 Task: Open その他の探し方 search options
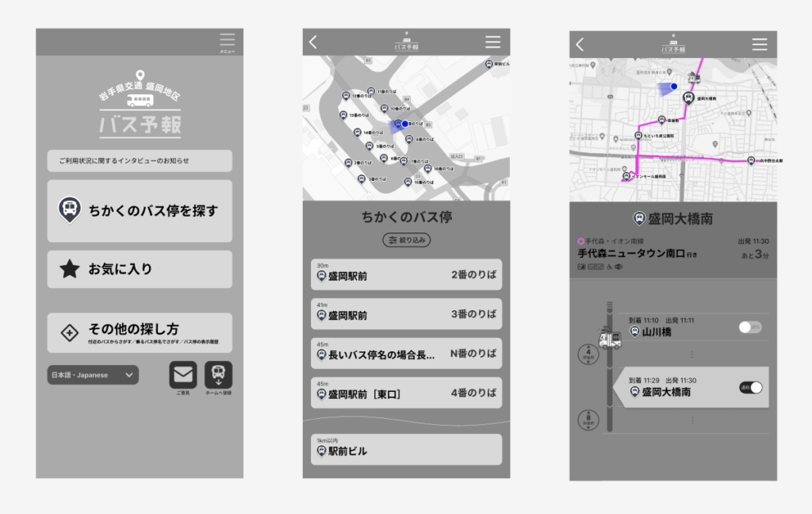click(140, 332)
